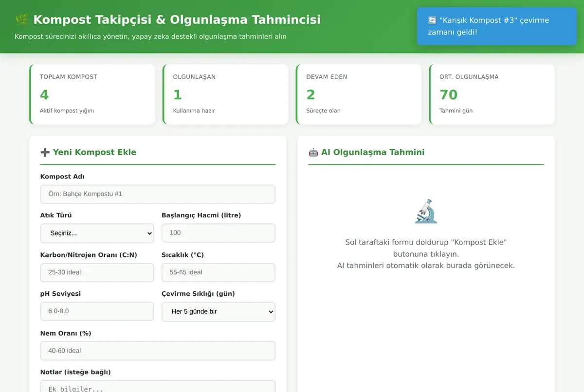Click the AI Olgunlaşma Tahmini heading

click(373, 152)
